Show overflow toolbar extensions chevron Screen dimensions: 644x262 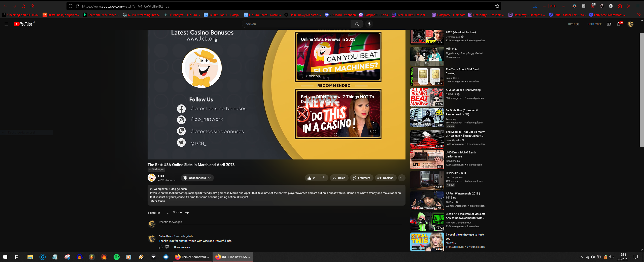click(629, 6)
